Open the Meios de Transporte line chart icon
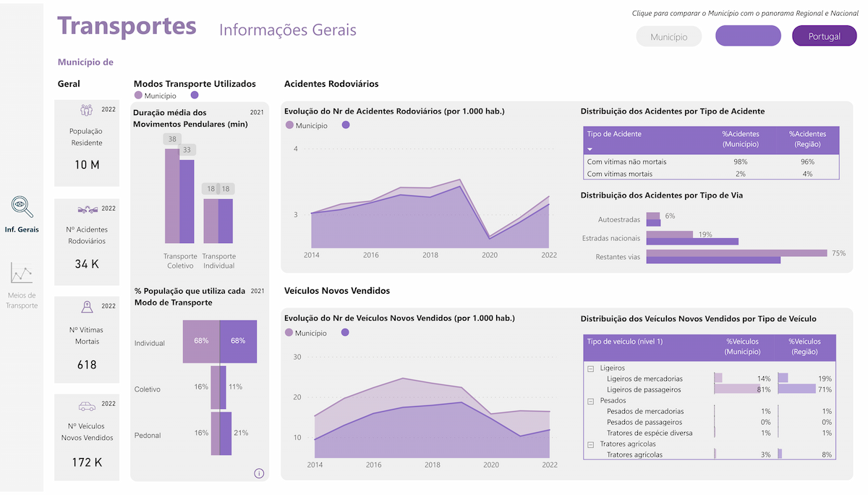This screenshot has height=495, width=868. coord(22,273)
